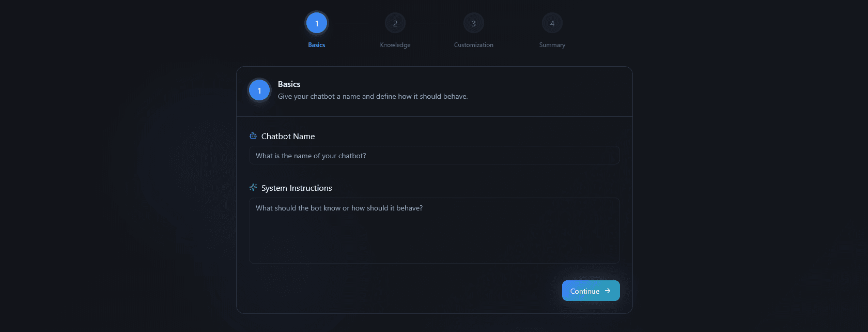Click the chatbot setup description text
The image size is (868, 332).
(373, 96)
